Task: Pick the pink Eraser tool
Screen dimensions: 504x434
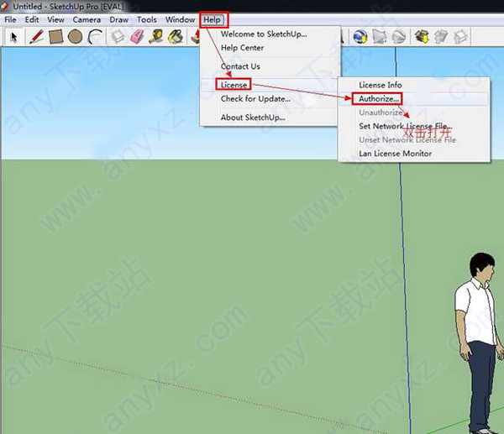Action: [137, 37]
